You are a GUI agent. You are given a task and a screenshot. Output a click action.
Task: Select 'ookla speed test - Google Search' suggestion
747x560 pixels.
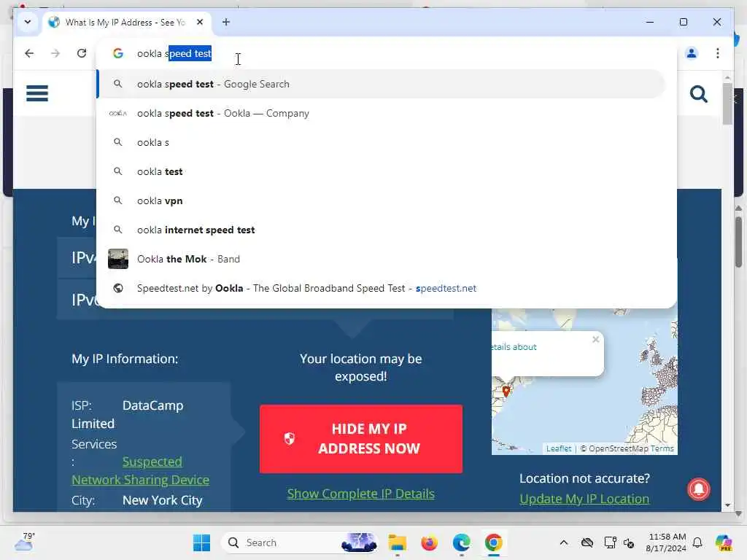coord(381,84)
